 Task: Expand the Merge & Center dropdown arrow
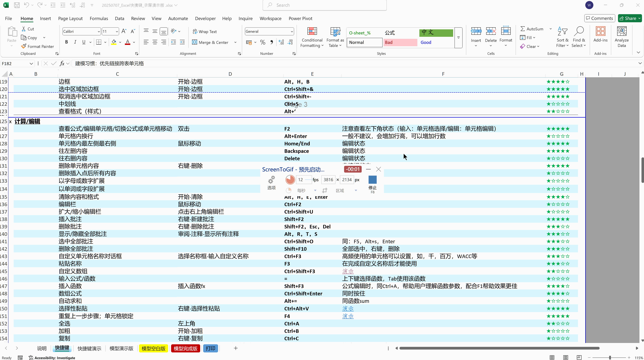pos(235,43)
